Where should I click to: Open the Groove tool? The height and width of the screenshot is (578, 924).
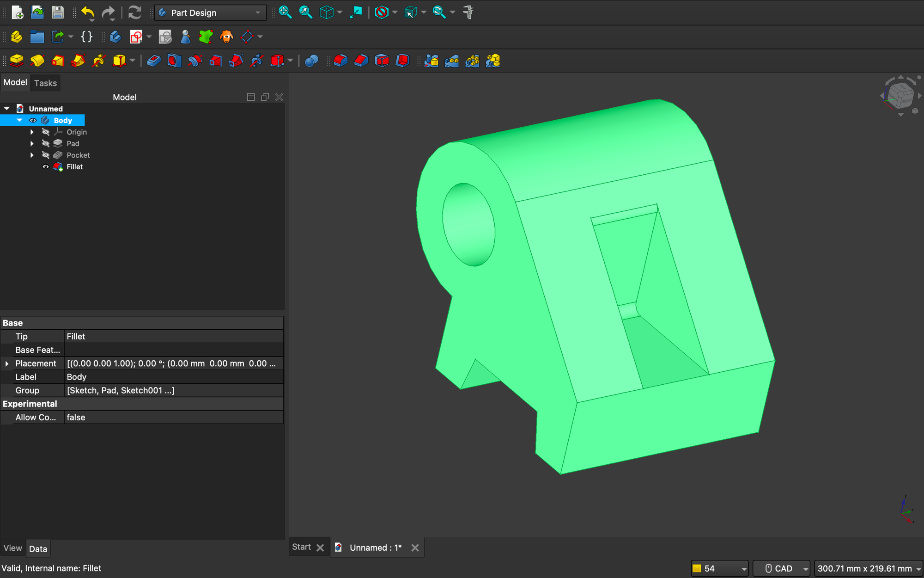click(x=195, y=61)
